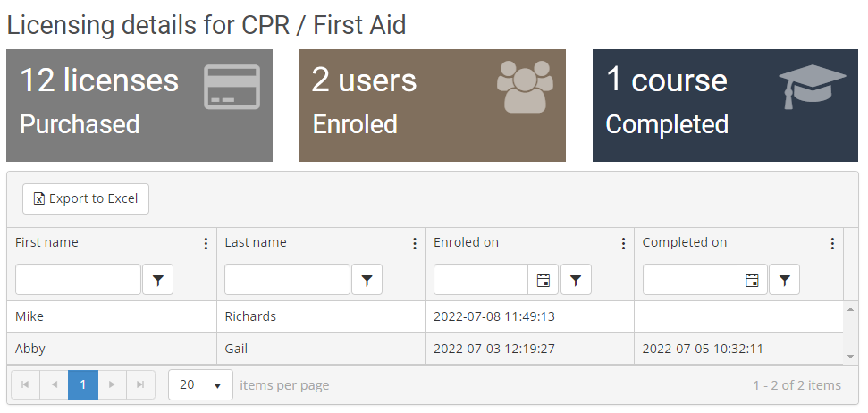Open the Completed on column options menu

click(x=832, y=243)
